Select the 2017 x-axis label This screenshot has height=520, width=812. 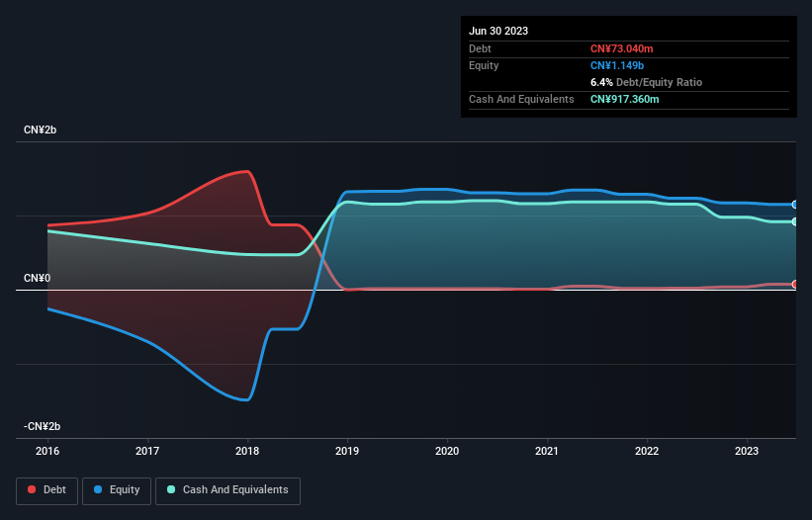point(147,451)
